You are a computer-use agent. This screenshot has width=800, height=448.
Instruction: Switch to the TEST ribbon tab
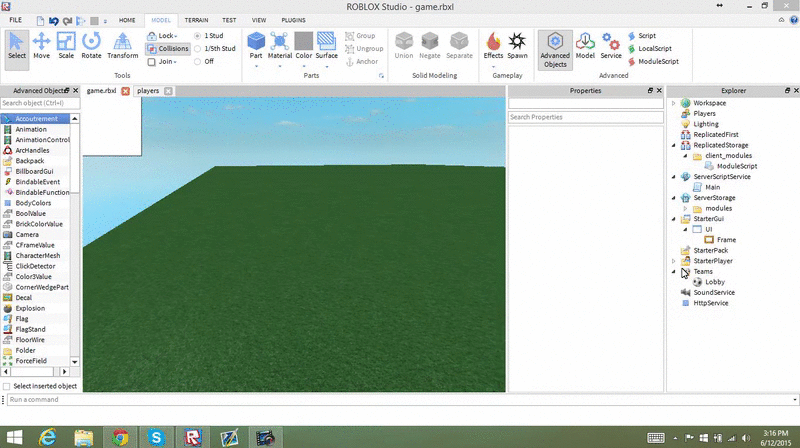tap(229, 20)
